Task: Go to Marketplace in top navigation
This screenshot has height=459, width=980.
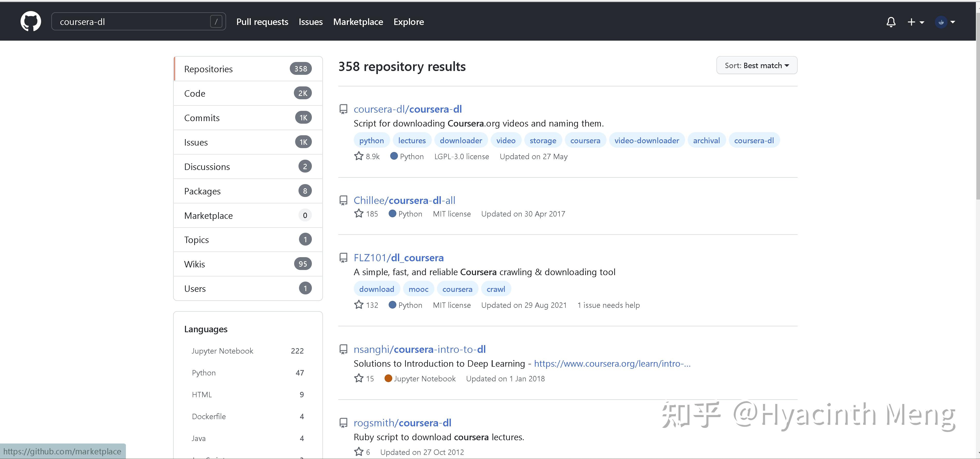Action: [358, 22]
